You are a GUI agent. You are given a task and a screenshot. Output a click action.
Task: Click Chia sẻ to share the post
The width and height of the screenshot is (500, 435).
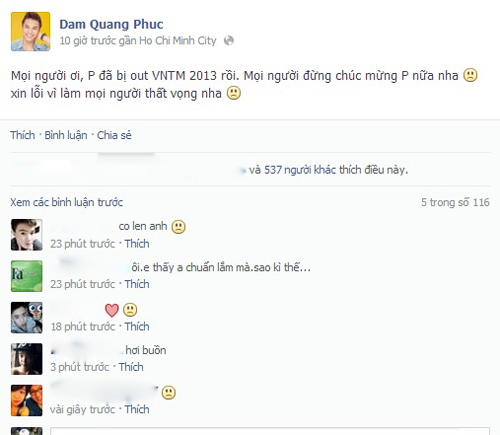coord(114,135)
